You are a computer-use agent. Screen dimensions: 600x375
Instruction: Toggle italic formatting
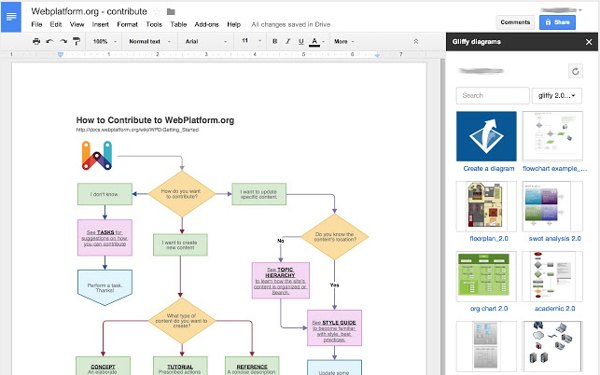(x=288, y=41)
